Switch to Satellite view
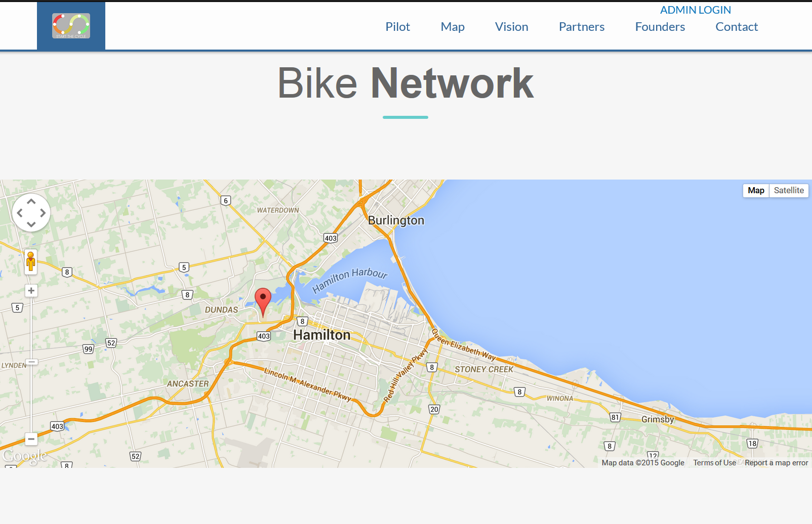 (x=789, y=191)
